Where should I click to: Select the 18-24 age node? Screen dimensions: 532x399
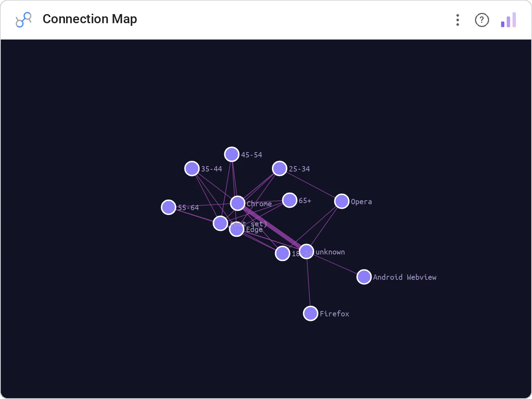(283, 253)
